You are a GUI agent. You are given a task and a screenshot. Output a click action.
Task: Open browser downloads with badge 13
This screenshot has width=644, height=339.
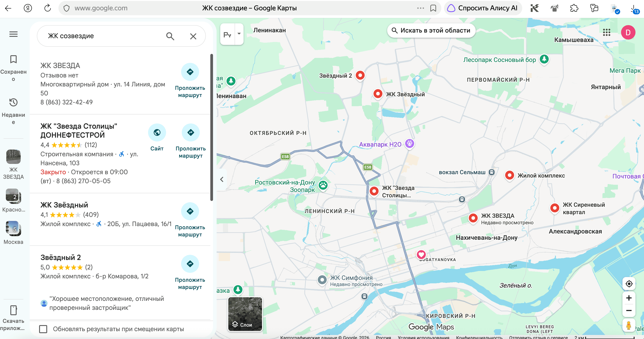click(x=634, y=9)
